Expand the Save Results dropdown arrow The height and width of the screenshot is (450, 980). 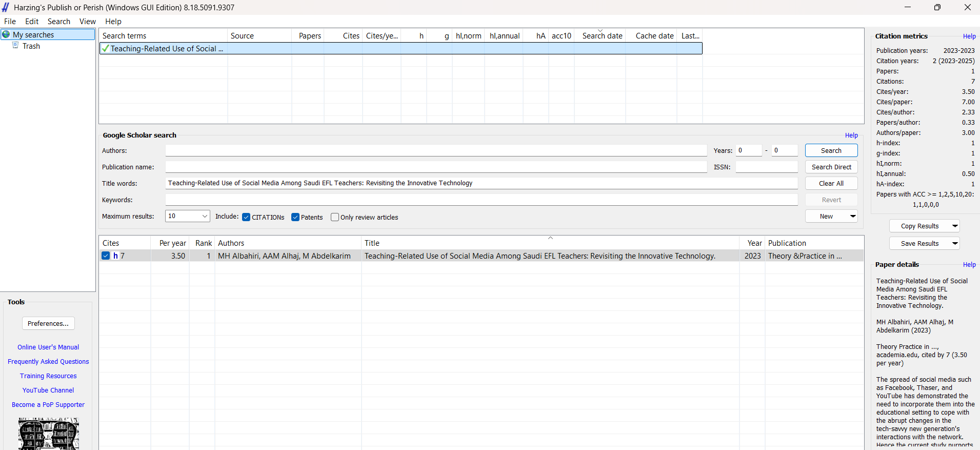954,243
